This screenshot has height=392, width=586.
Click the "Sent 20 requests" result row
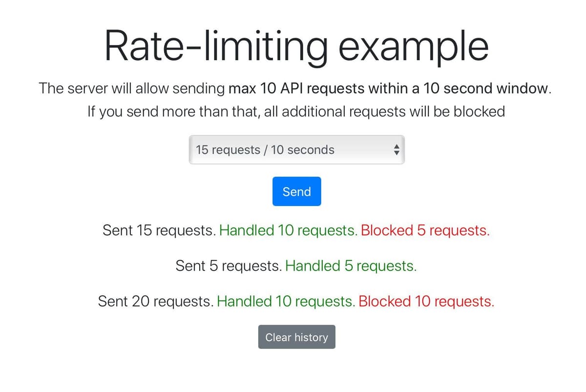(x=155, y=301)
